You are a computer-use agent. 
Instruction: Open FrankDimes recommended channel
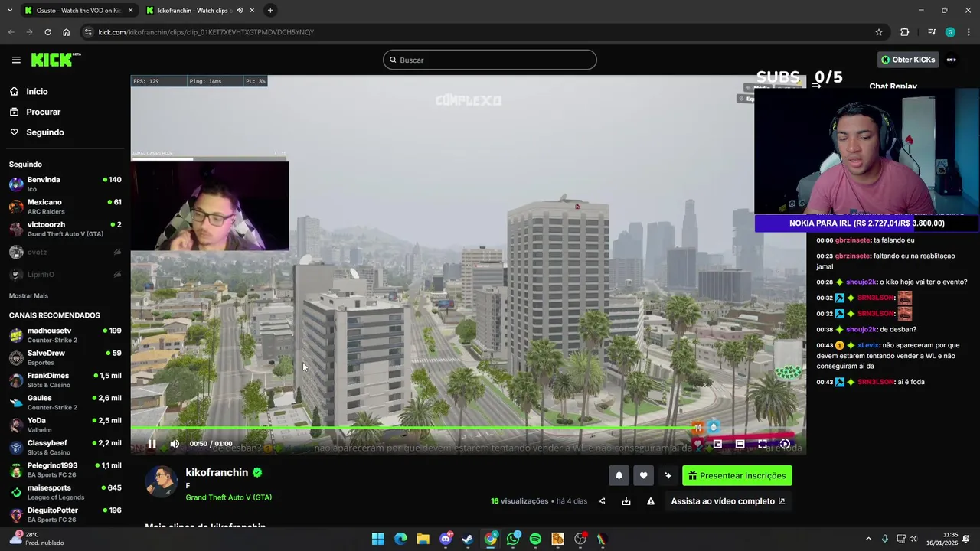click(65, 380)
